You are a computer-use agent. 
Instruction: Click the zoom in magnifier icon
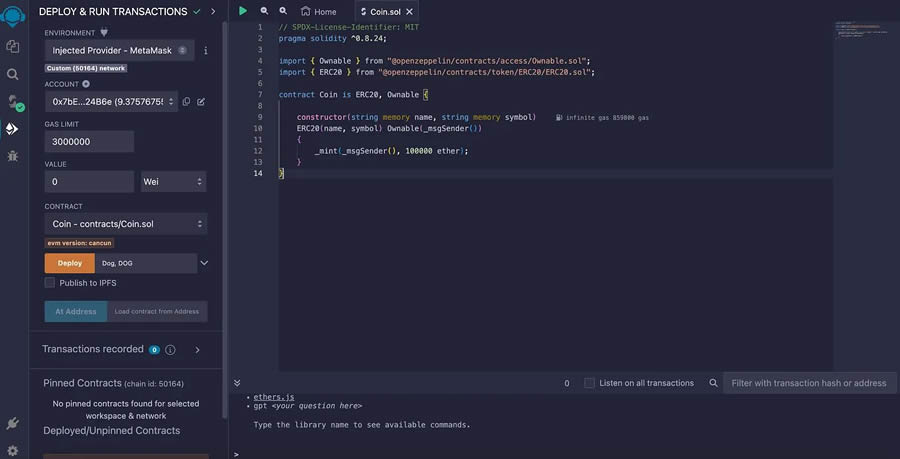tap(283, 11)
